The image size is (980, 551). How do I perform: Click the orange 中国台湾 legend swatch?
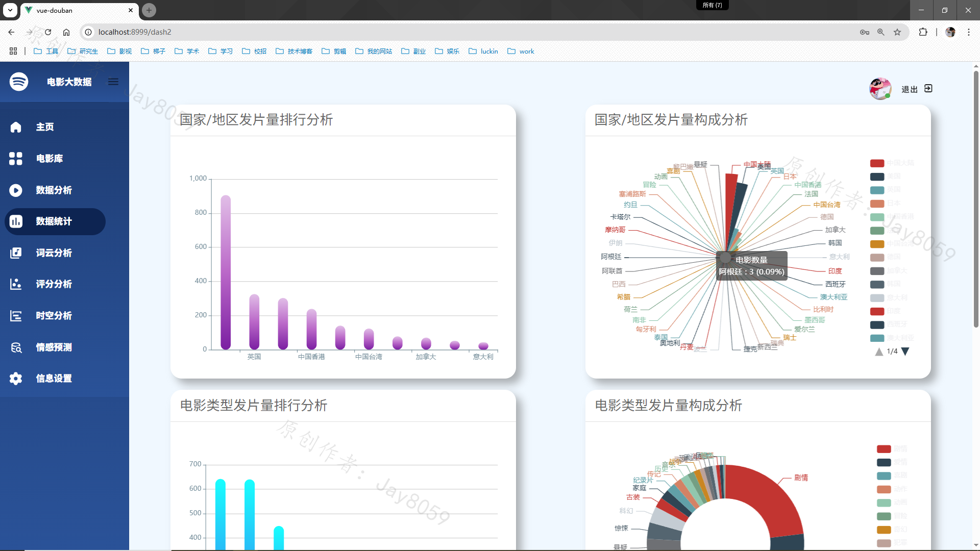coord(877,244)
